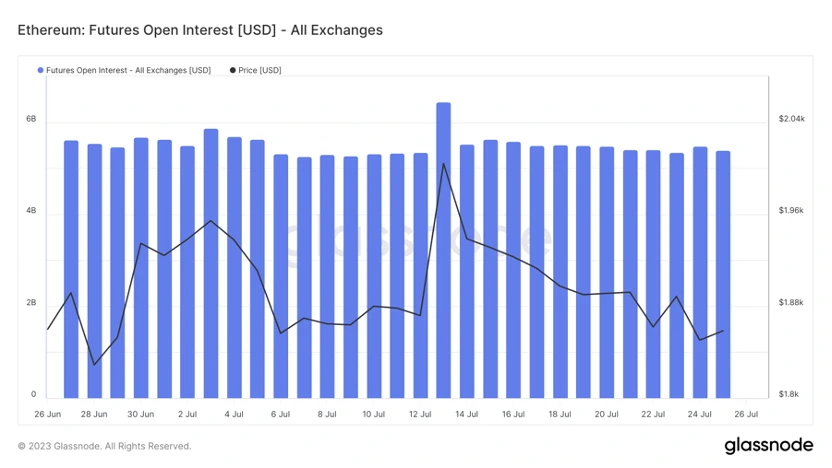Click the $2.04k right axis label
The image size is (832, 468).
(790, 120)
